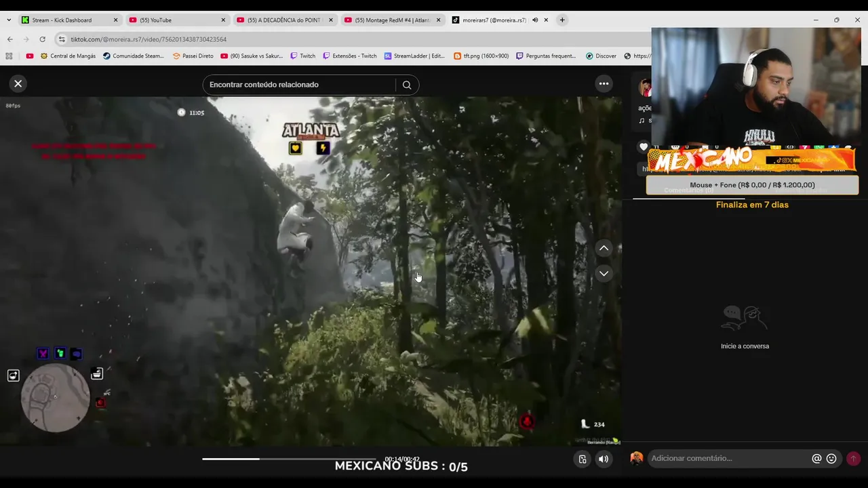Insert a mention with the @ icon
Viewport: 868px width, 488px height.
click(816, 458)
